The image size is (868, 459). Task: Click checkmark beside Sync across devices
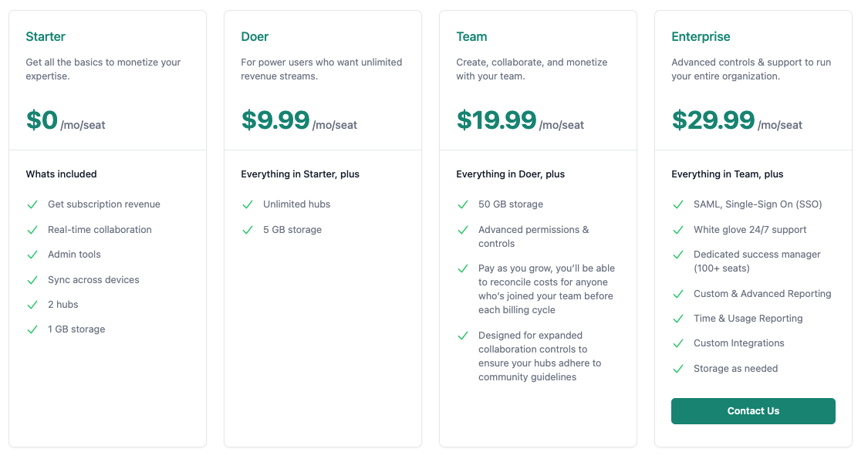click(x=32, y=280)
